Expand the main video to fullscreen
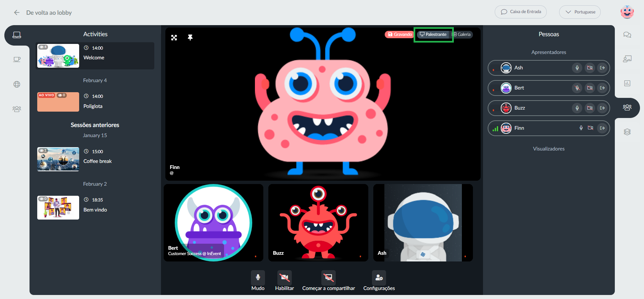The height and width of the screenshot is (299, 644). coord(174,38)
